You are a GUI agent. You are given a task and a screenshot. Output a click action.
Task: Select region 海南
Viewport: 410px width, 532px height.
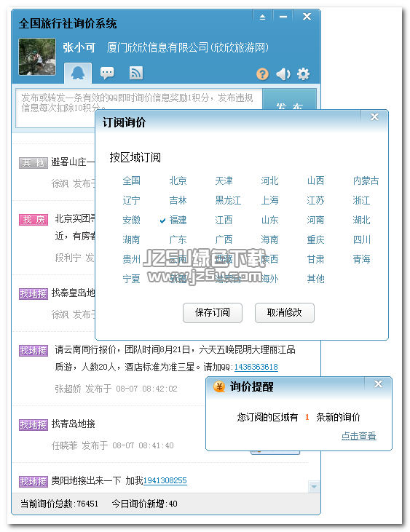click(x=270, y=240)
